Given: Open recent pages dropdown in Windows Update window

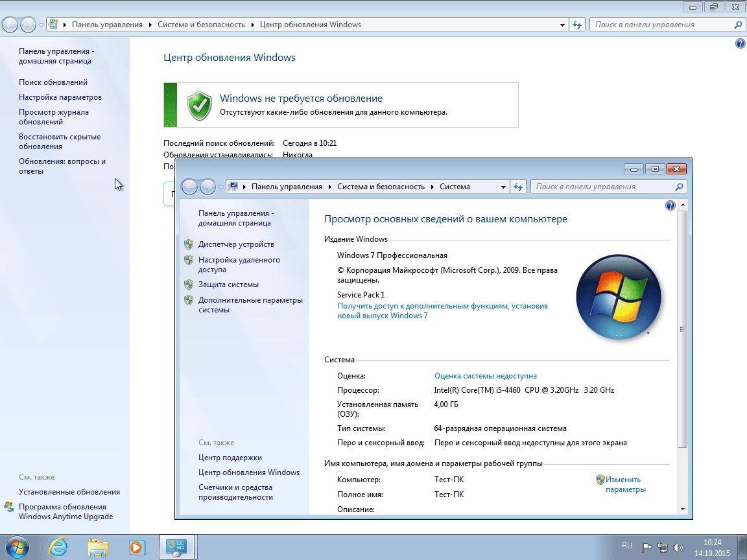Looking at the screenshot, I should pyautogui.click(x=41, y=25).
